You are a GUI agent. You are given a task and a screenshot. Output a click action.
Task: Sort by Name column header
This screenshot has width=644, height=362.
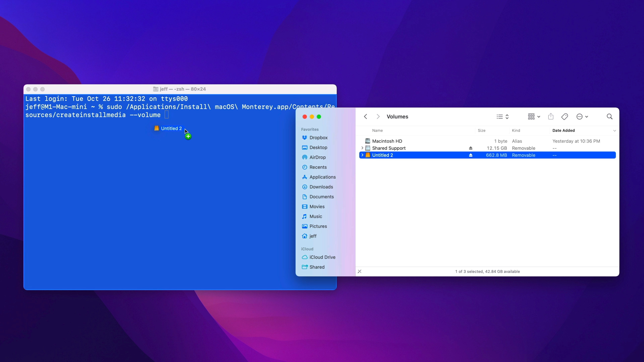(377, 130)
